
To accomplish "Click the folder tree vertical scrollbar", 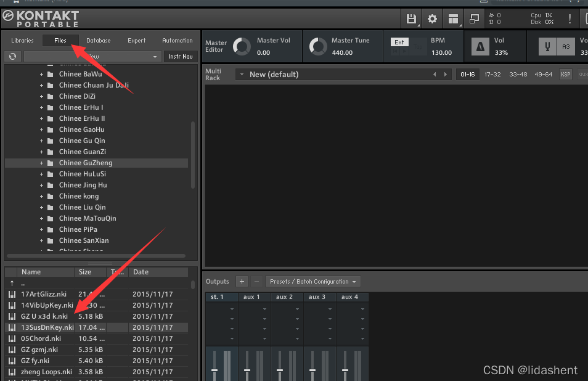I will point(193,155).
